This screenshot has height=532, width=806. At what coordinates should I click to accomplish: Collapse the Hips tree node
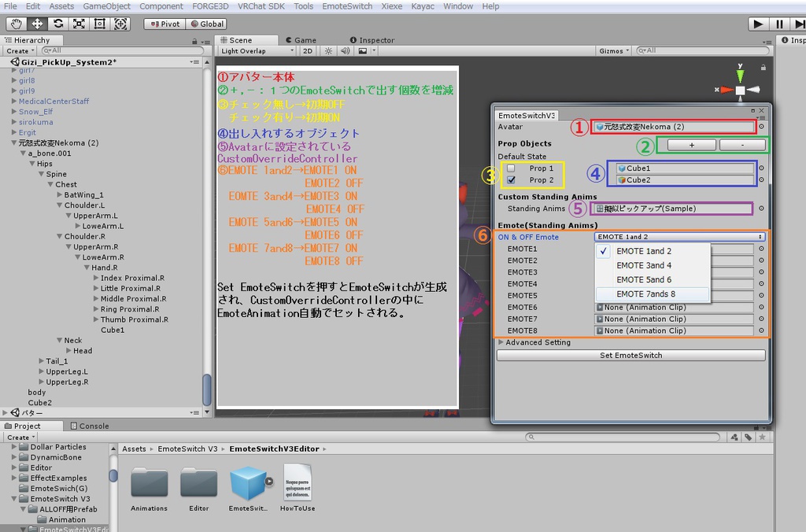click(32, 164)
